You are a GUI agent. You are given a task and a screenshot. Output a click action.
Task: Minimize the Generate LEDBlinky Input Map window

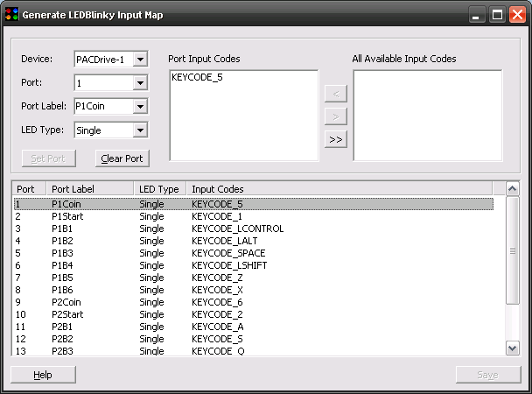coord(476,15)
